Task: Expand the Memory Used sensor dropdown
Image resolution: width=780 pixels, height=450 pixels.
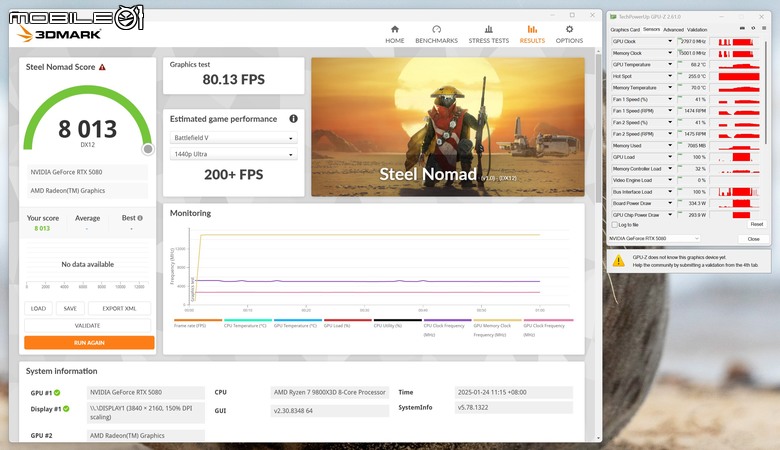Action: coord(670,145)
